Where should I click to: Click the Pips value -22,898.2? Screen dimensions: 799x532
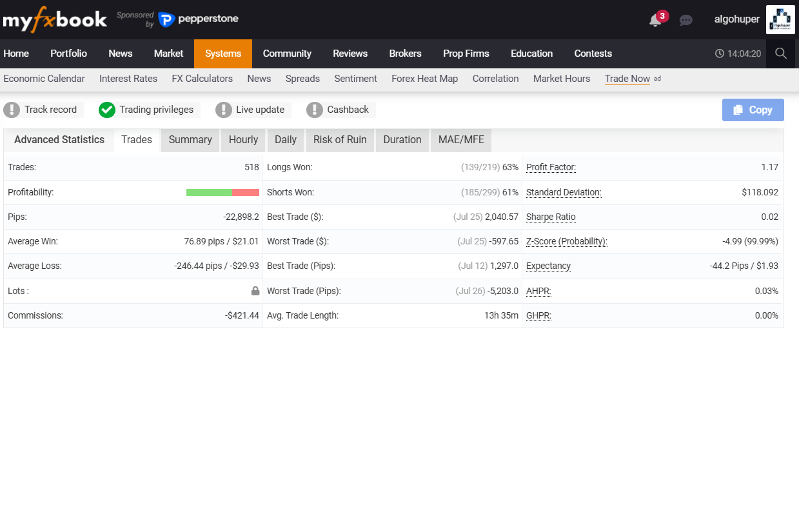point(241,217)
